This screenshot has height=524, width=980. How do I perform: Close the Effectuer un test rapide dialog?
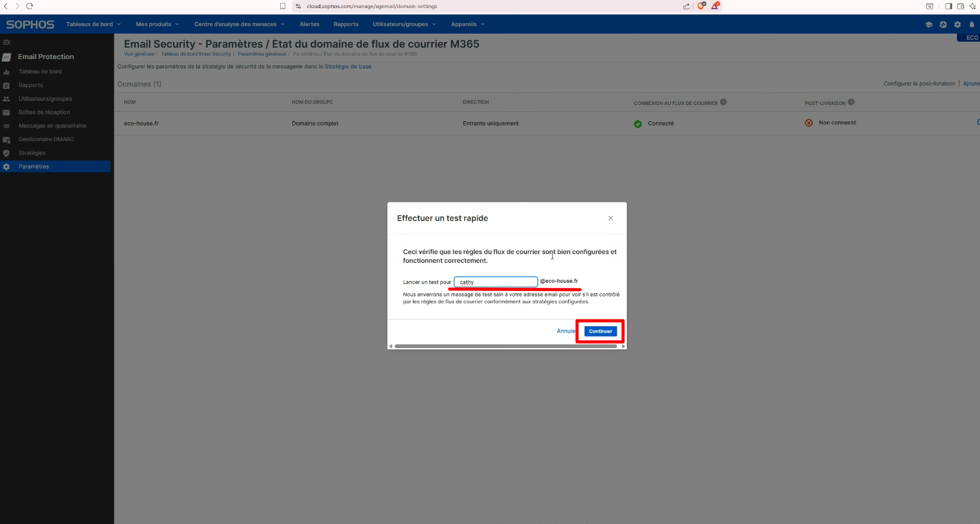[x=611, y=218]
